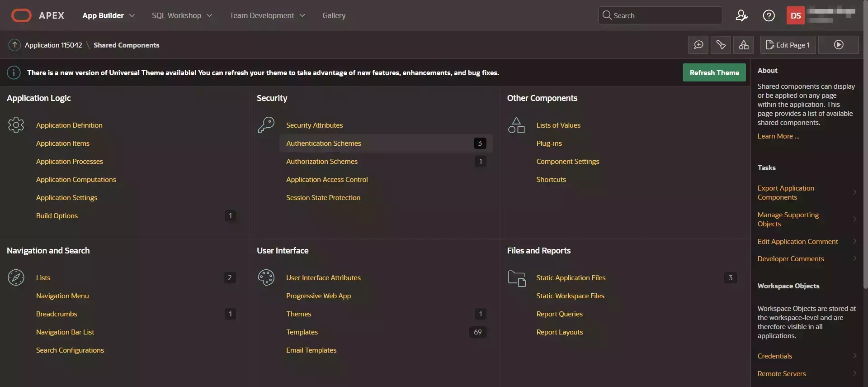Open Application Definition link

coord(69,125)
